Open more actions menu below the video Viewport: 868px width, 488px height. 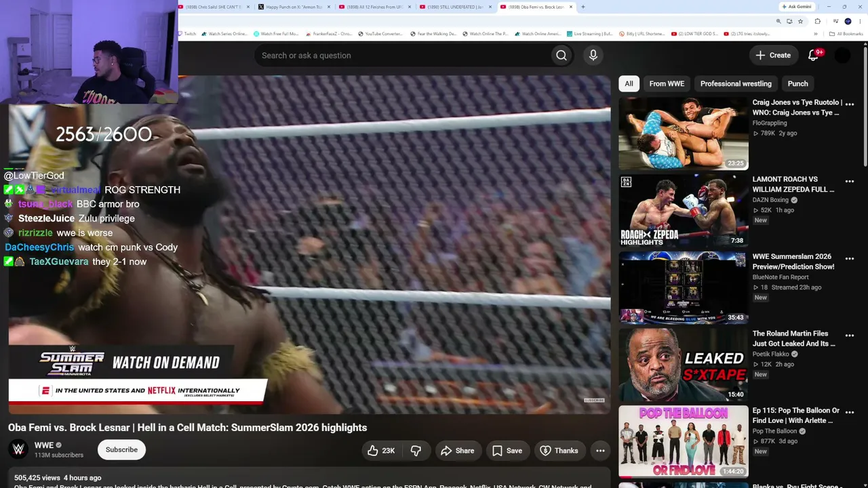(x=600, y=451)
